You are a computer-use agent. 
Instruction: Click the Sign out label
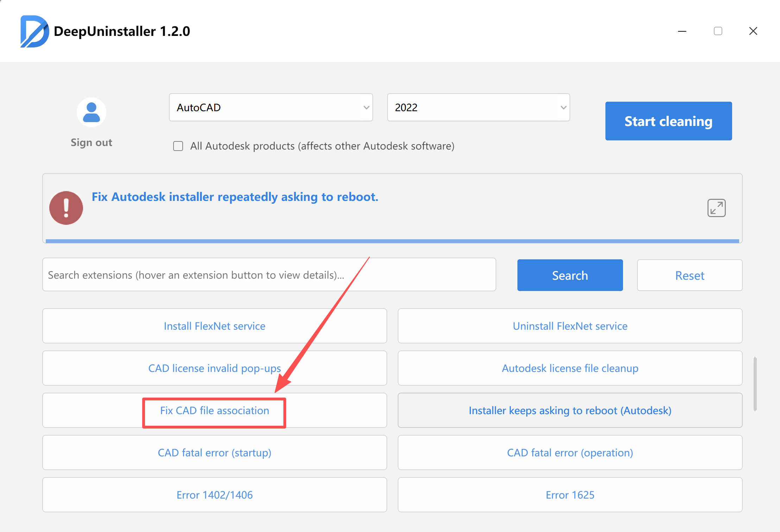(x=92, y=142)
